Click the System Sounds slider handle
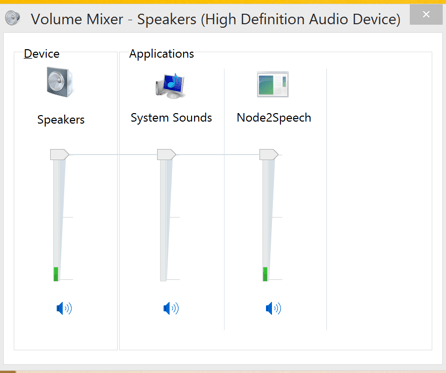The height and width of the screenshot is (373, 446). 166,154
